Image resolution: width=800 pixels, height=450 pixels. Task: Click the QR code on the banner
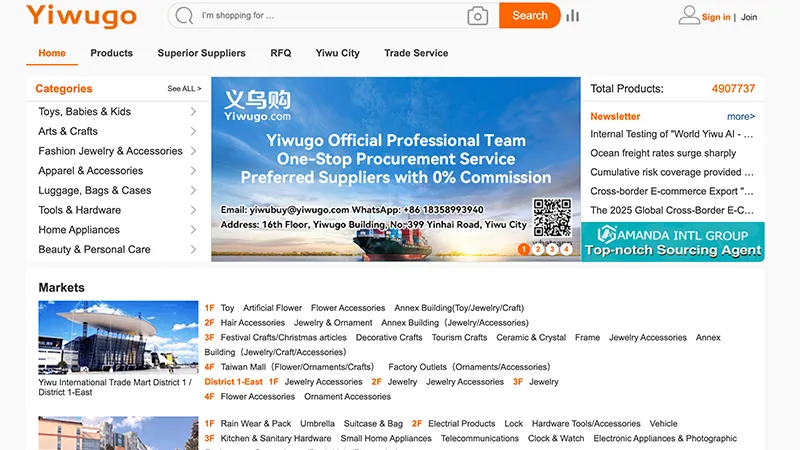(x=552, y=218)
